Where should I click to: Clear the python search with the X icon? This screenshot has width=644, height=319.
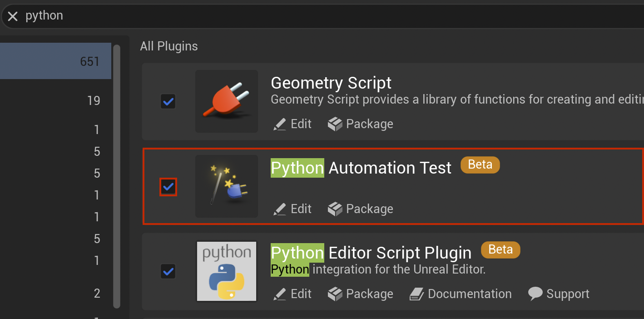[x=12, y=16]
